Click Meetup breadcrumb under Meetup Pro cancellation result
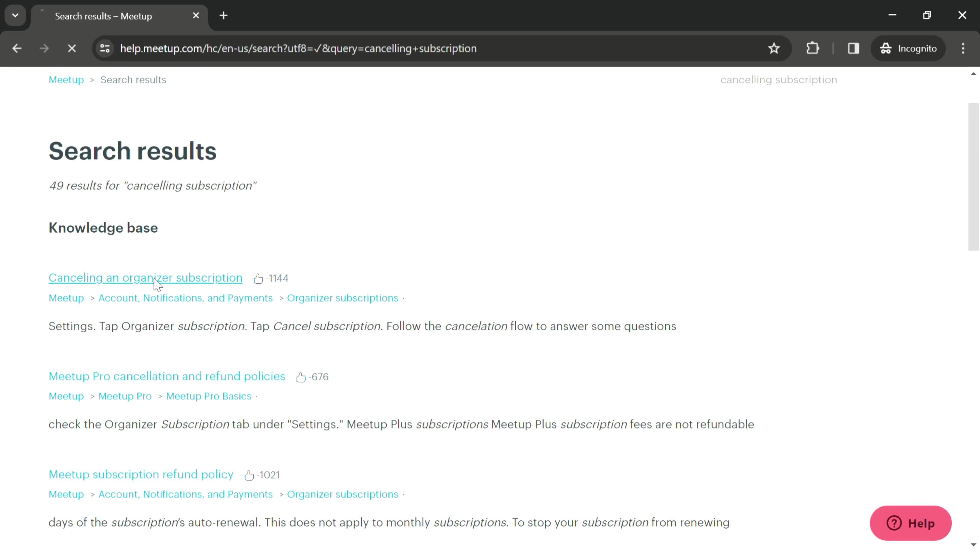Screen dimensions: 980x551 click(66, 396)
